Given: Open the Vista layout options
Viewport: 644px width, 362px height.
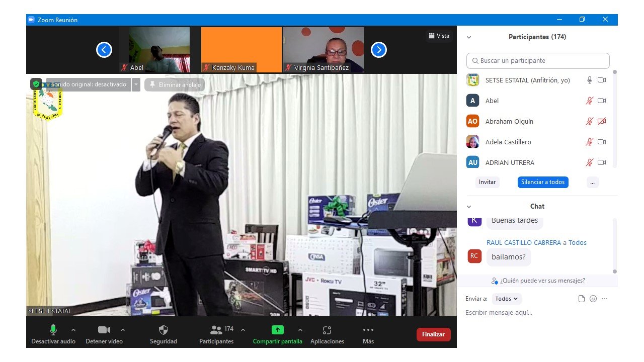Looking at the screenshot, I should click(x=439, y=36).
